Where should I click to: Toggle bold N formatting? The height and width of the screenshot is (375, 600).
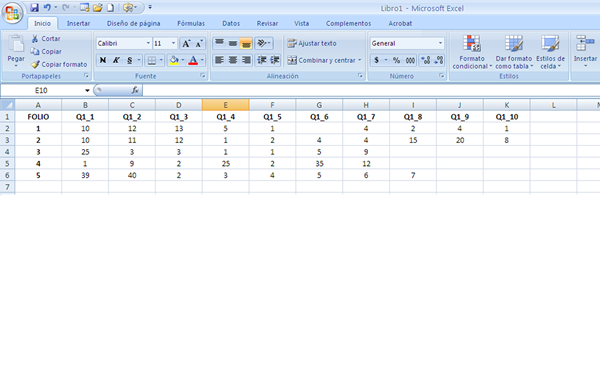pos(103,60)
